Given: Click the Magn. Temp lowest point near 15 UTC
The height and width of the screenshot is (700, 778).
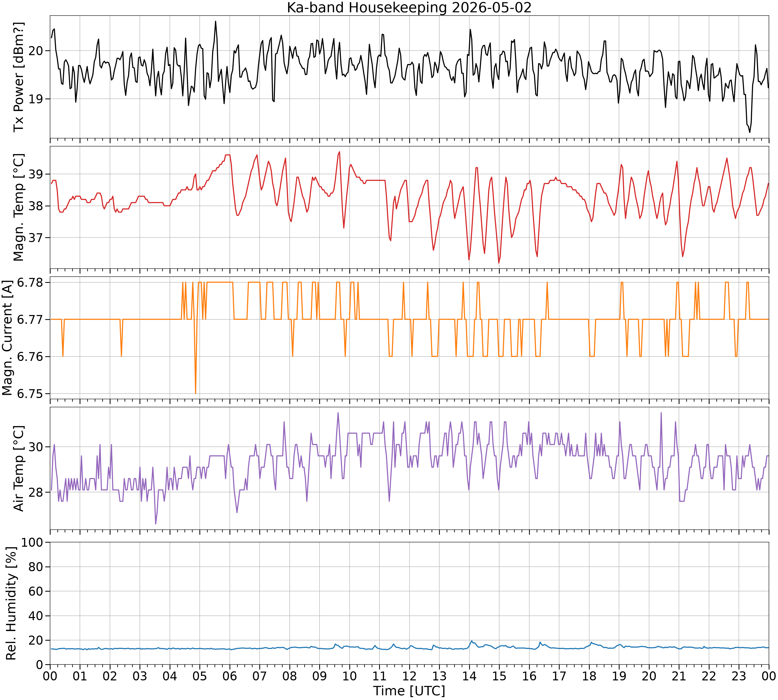Looking at the screenshot, I should (x=499, y=263).
